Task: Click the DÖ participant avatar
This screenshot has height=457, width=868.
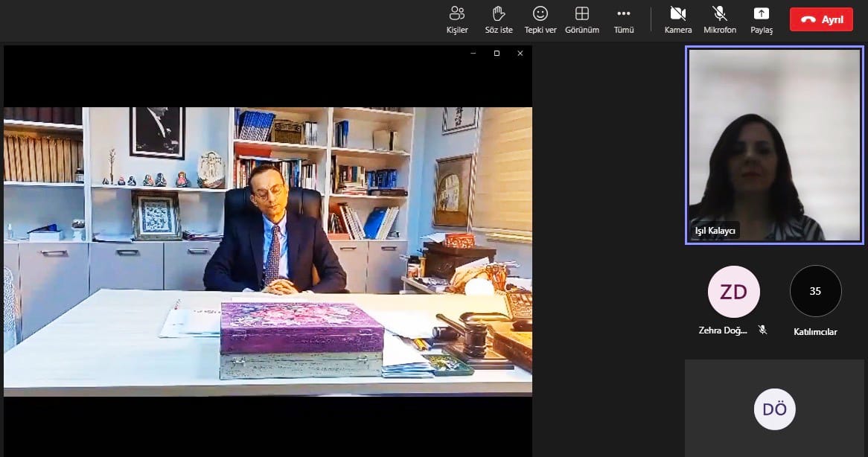Action: tap(774, 409)
